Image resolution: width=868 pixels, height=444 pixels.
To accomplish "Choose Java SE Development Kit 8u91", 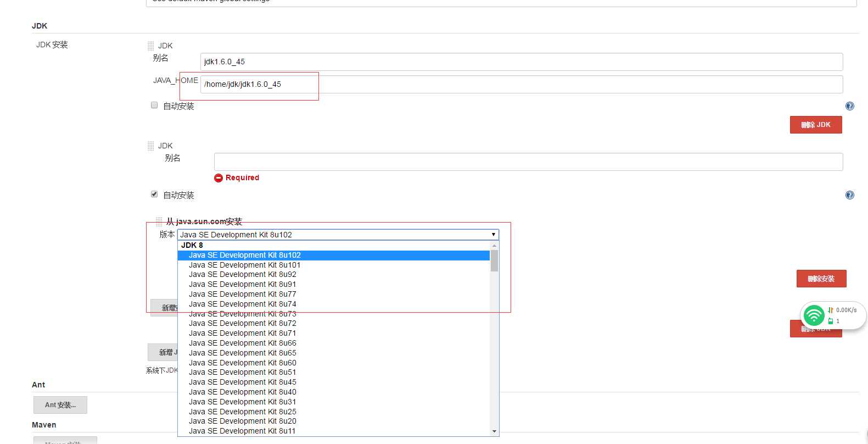I will (334, 284).
